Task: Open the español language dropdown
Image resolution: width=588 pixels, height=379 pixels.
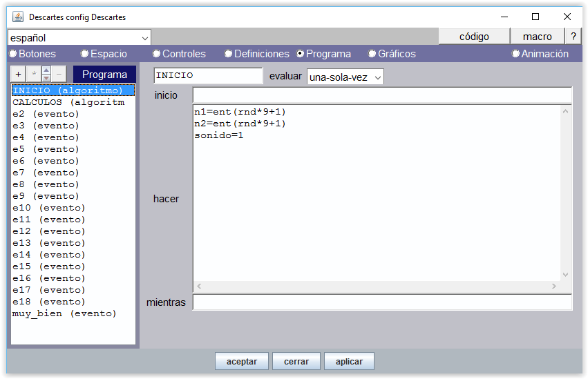Action: (x=79, y=37)
